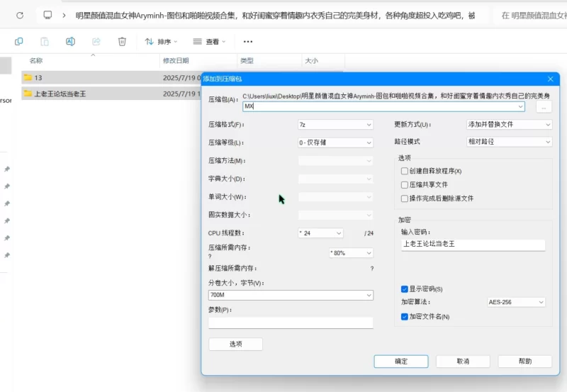Viewport: 567px width, 392px height.
Task: Uncheck the 显示密码 checkbox
Action: (405, 289)
